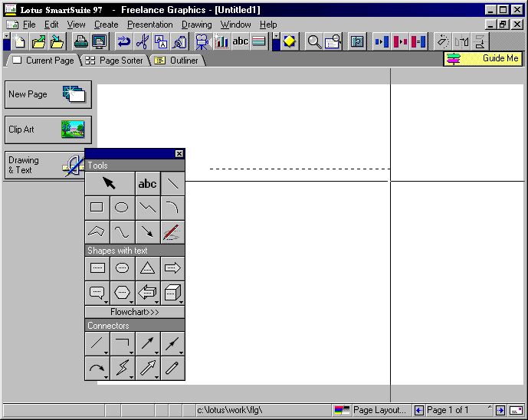Screen dimensions: 528x420
Task: Click the color palette icon in status bar
Action: pyautogui.click(x=342, y=410)
